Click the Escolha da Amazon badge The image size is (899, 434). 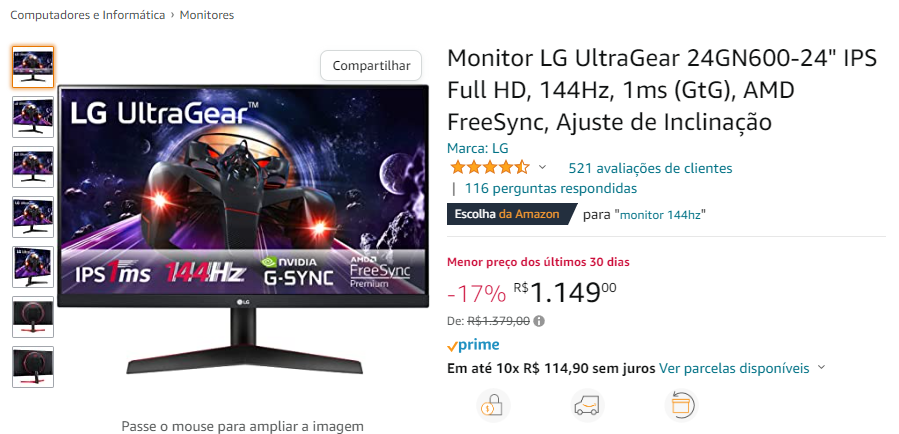pos(511,214)
